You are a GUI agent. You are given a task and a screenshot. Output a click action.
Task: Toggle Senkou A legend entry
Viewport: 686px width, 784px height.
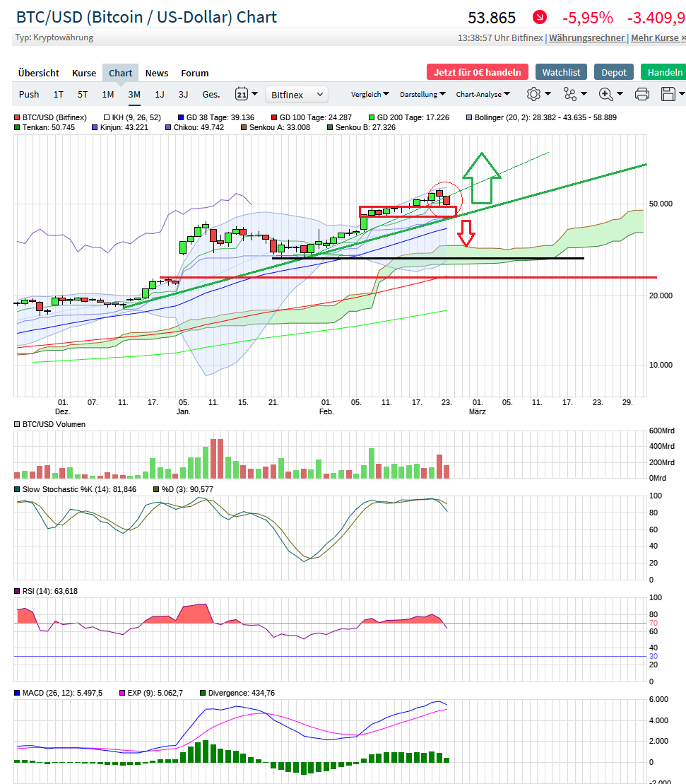coord(276,127)
